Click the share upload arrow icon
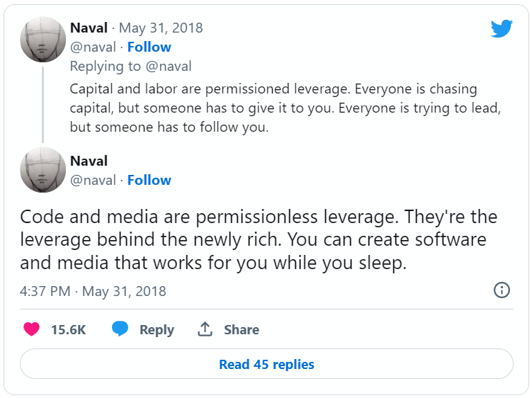Viewport: 532px width, 398px height. point(205,329)
